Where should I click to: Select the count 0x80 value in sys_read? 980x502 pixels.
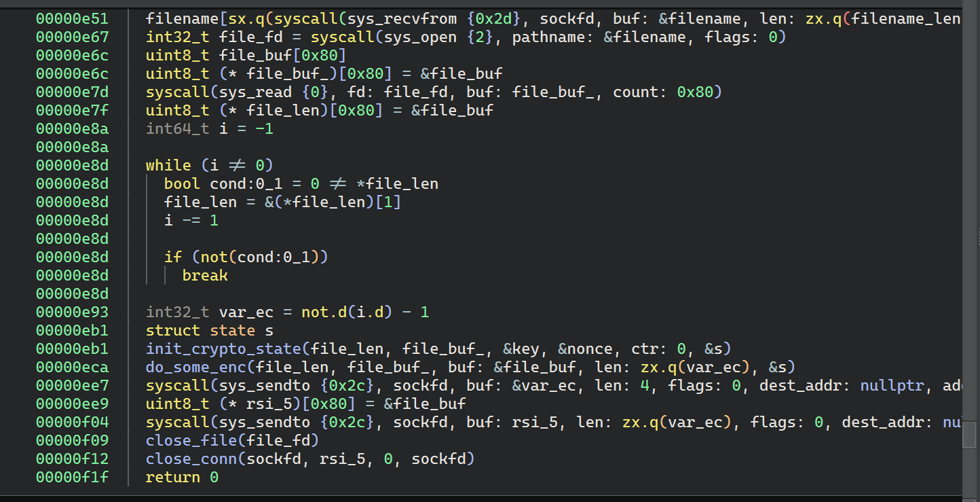coord(695,92)
